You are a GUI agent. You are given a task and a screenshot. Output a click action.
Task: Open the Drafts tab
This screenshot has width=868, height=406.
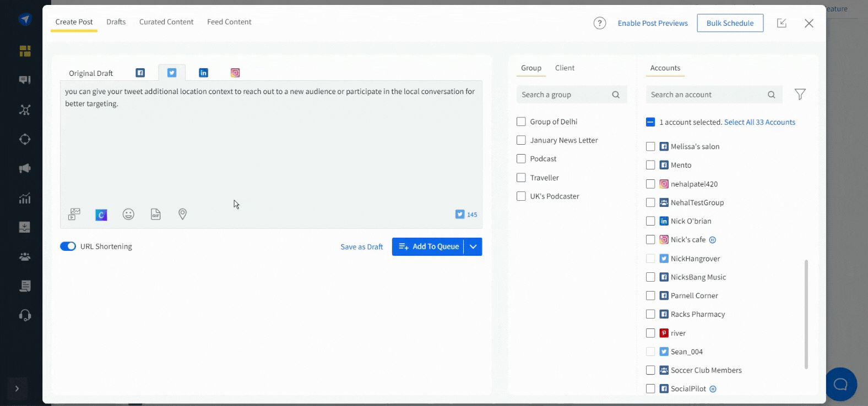click(x=116, y=22)
